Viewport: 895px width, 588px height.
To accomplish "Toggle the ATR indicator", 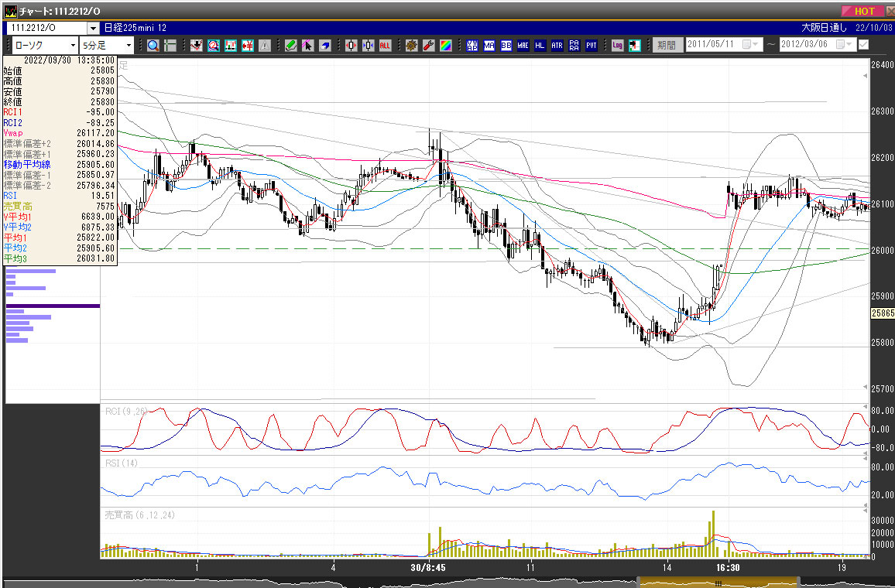I will [557, 45].
